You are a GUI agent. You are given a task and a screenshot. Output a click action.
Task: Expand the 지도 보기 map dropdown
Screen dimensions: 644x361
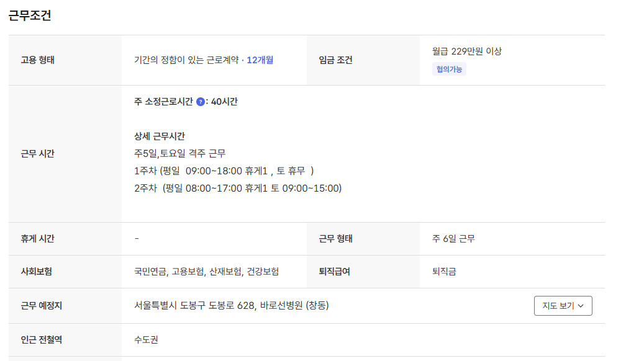click(x=563, y=306)
